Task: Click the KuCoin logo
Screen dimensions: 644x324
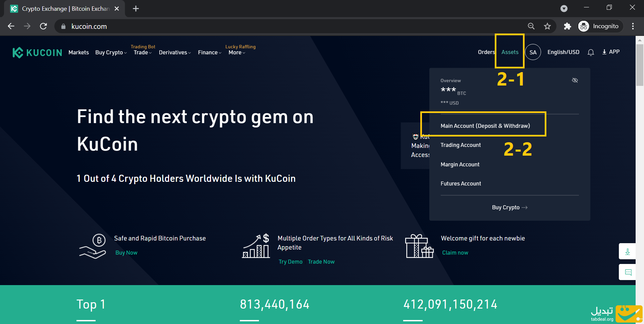Action: (37, 53)
